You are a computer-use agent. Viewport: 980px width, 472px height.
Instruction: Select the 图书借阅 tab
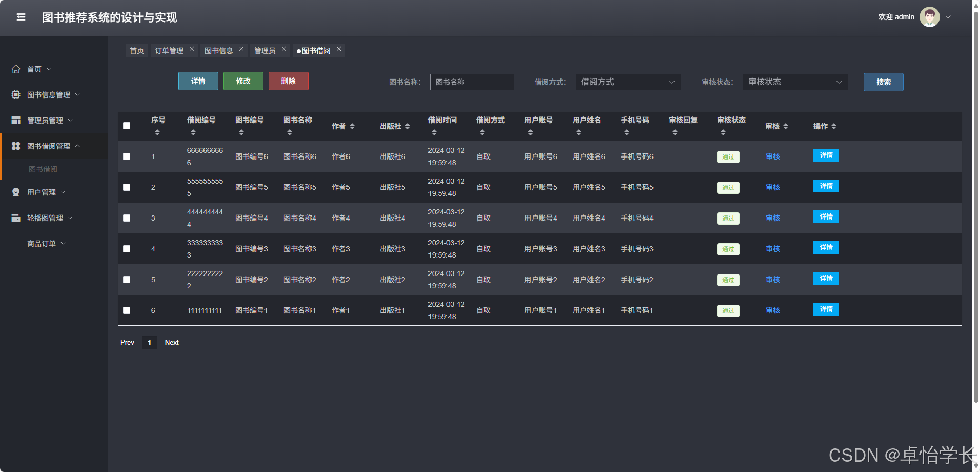point(316,51)
